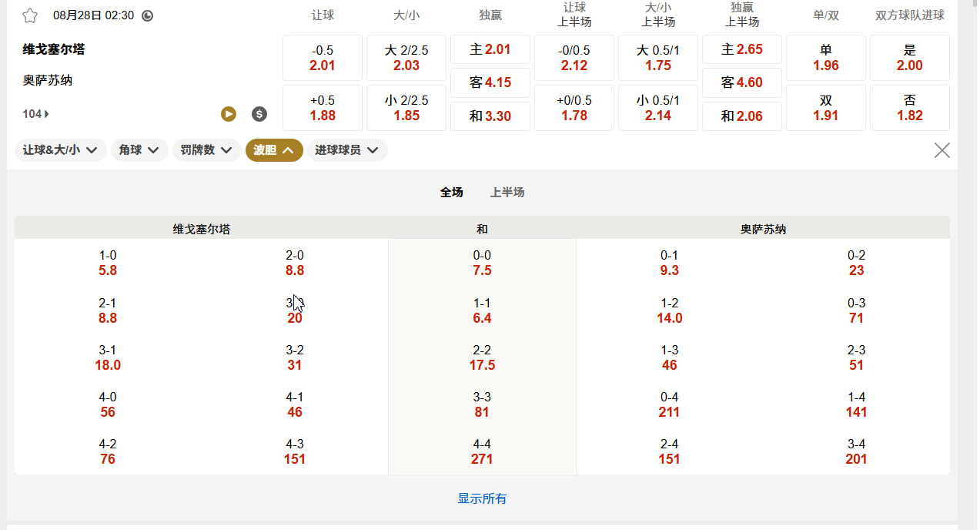
Task: Pick full-time 主 win at 2.01
Action: point(490,49)
